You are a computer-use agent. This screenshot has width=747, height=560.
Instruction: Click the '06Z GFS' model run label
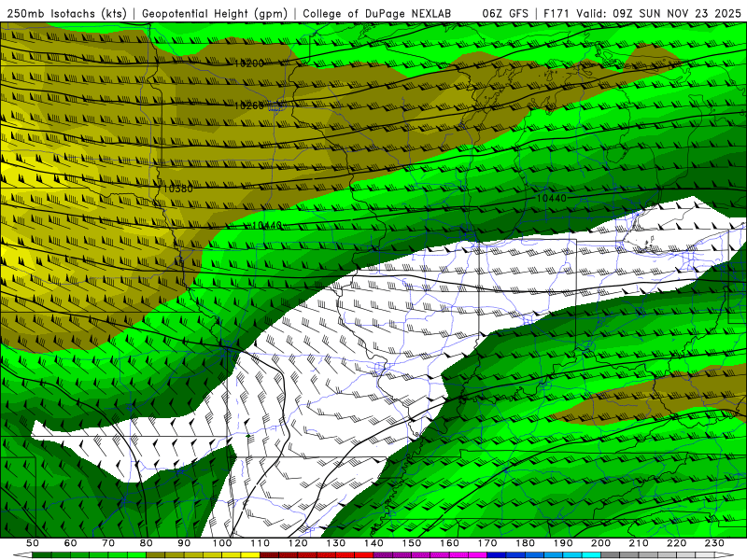[x=505, y=13]
